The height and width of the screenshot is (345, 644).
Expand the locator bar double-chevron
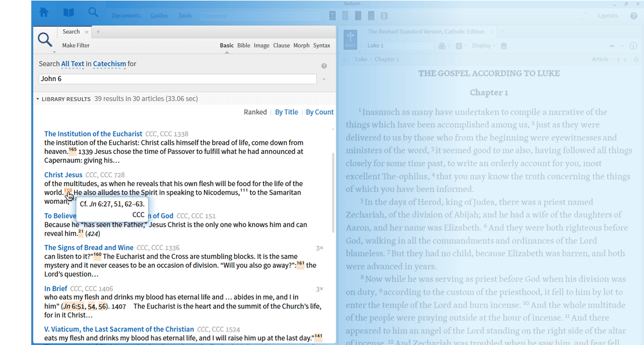point(345,60)
